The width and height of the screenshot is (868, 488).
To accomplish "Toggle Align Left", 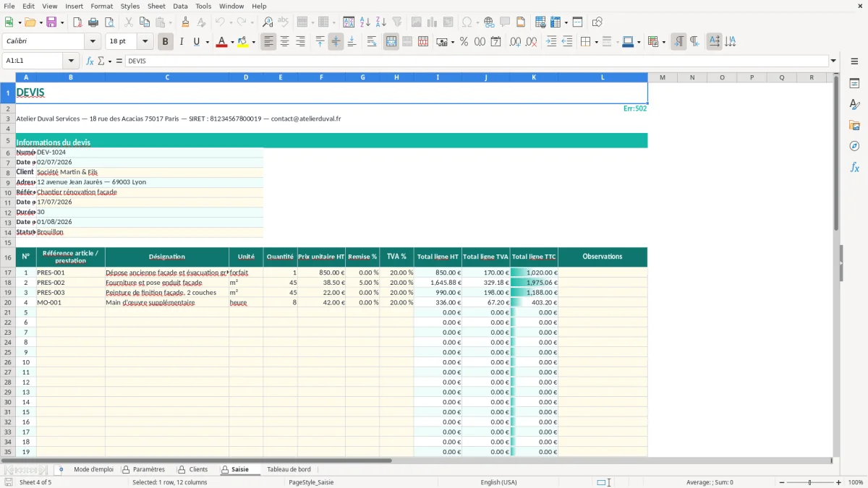I will (x=269, y=42).
